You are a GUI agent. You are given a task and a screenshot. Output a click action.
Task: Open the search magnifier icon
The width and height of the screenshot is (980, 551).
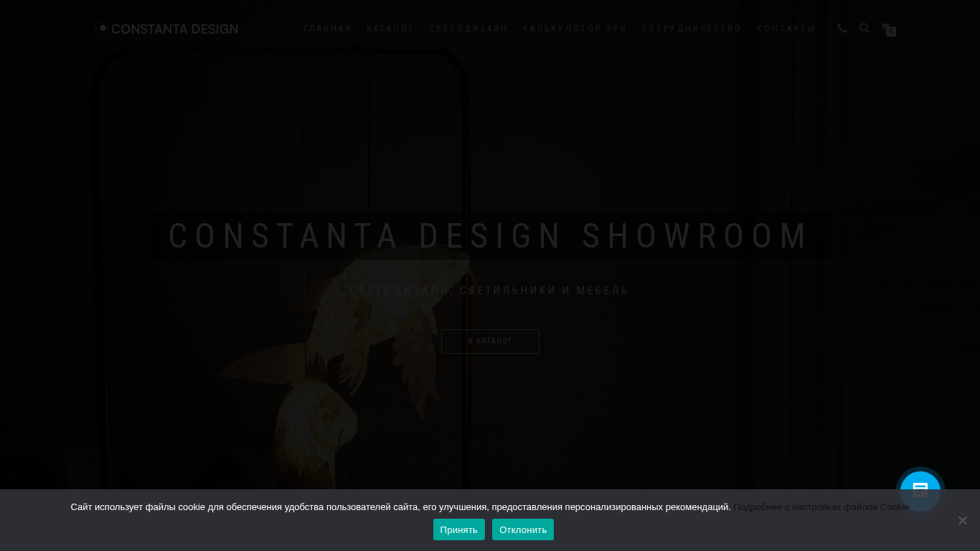point(864,28)
